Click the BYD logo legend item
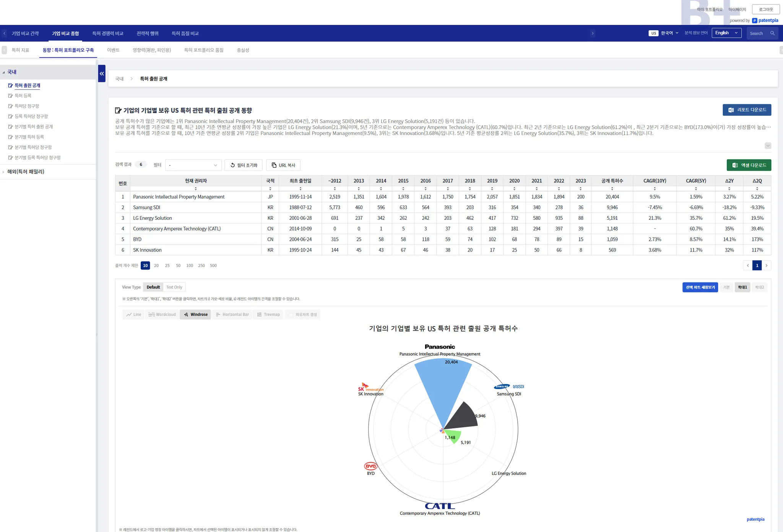The image size is (783, 532). click(370, 466)
